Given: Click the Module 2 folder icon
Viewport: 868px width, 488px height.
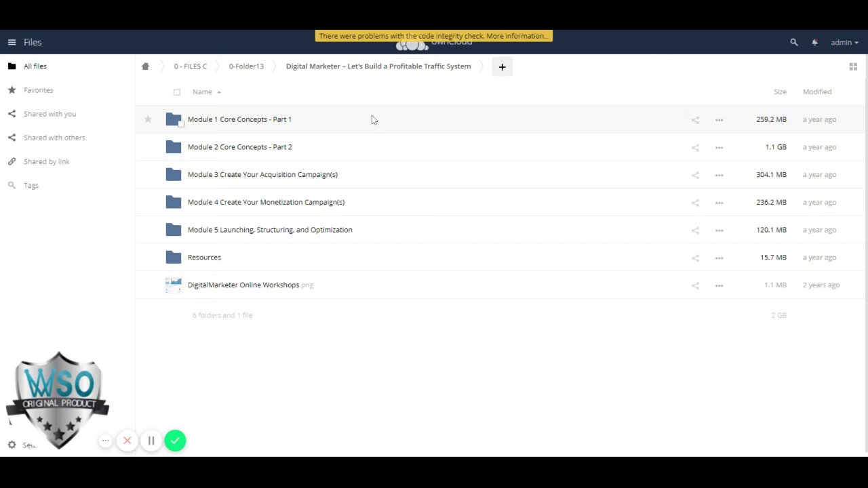Looking at the screenshot, I should click(x=174, y=147).
